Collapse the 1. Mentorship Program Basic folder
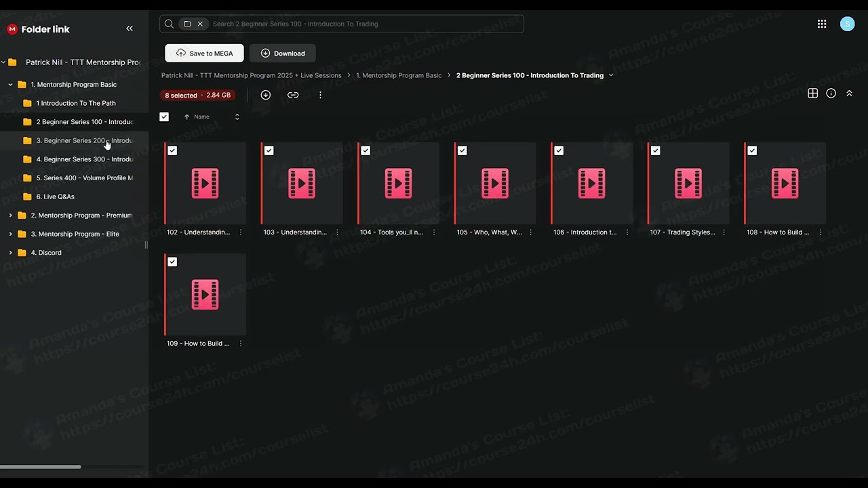Screen dimensions: 868x488 [10, 85]
